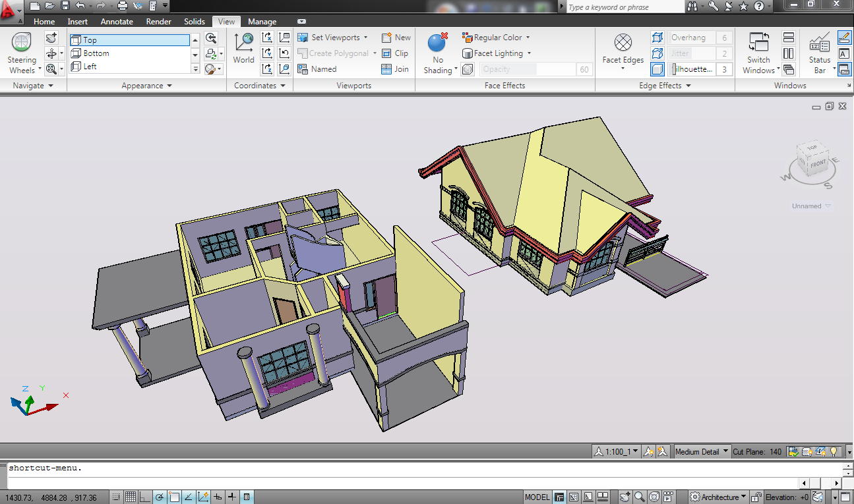Open the Insert ribbon tab

click(x=78, y=22)
